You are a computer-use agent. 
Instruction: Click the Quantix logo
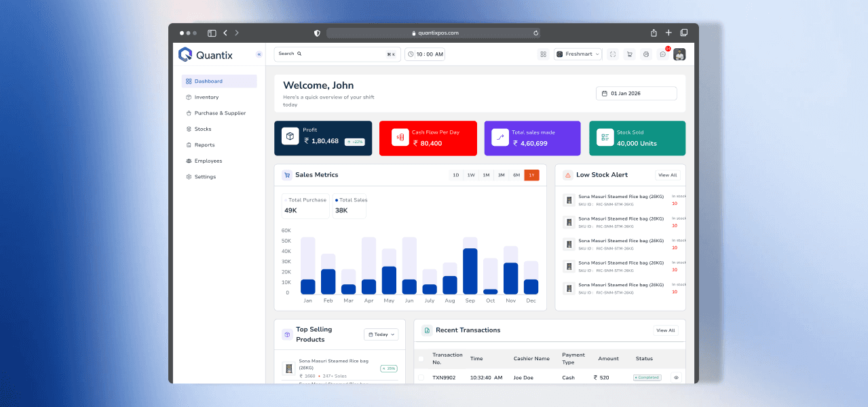coord(205,55)
